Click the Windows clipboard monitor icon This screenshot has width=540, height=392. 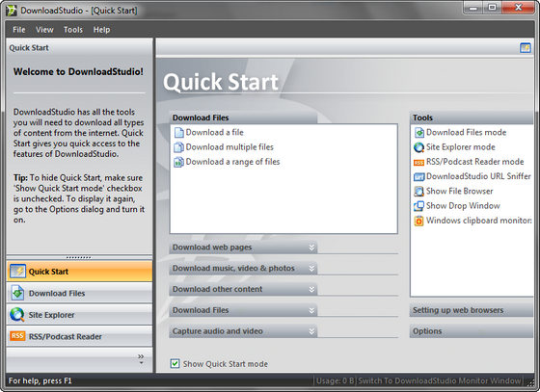pyautogui.click(x=418, y=221)
